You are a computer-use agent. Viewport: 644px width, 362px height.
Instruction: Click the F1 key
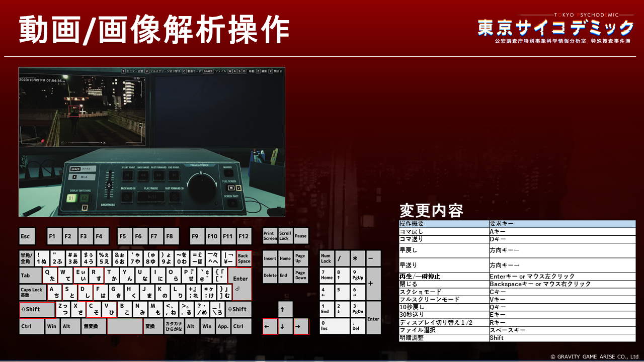(x=54, y=236)
